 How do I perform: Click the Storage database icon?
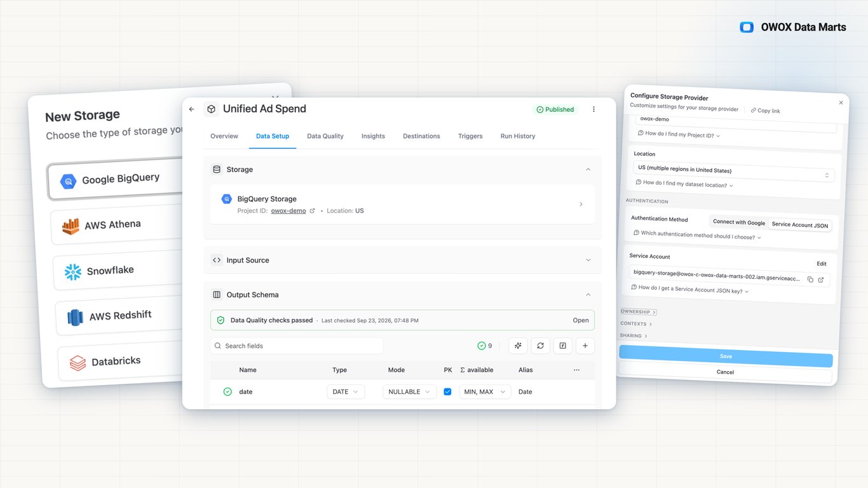[217, 170]
